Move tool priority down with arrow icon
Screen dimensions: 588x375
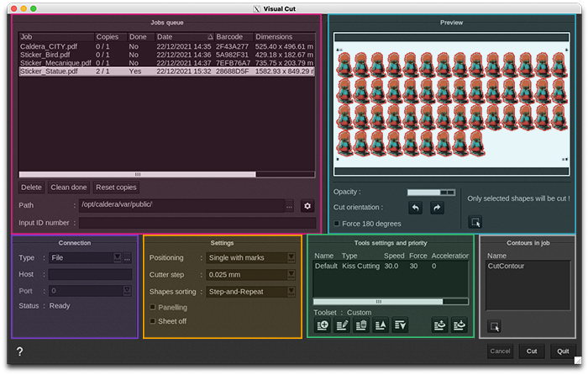tap(399, 325)
